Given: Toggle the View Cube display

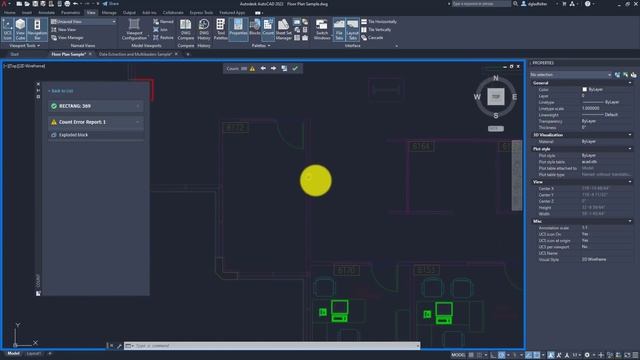Looking at the screenshot, I should click(x=20, y=29).
